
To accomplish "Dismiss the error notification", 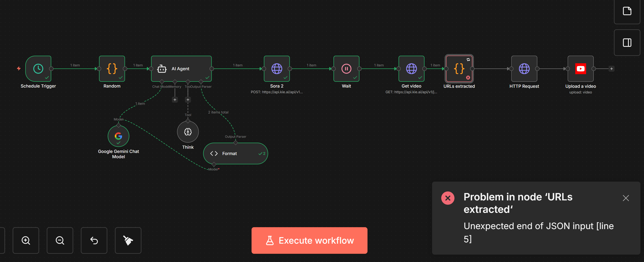I will click(x=625, y=198).
